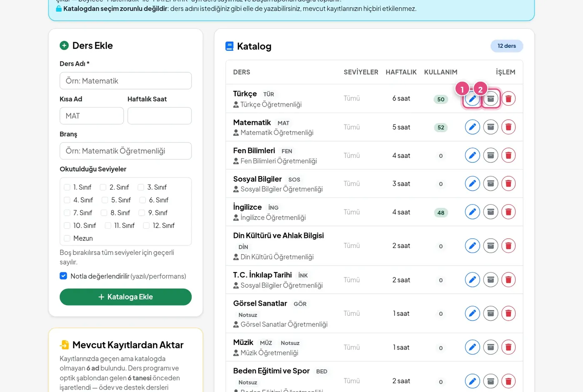Focus the Branş input field
583x392 pixels.
coord(126,151)
